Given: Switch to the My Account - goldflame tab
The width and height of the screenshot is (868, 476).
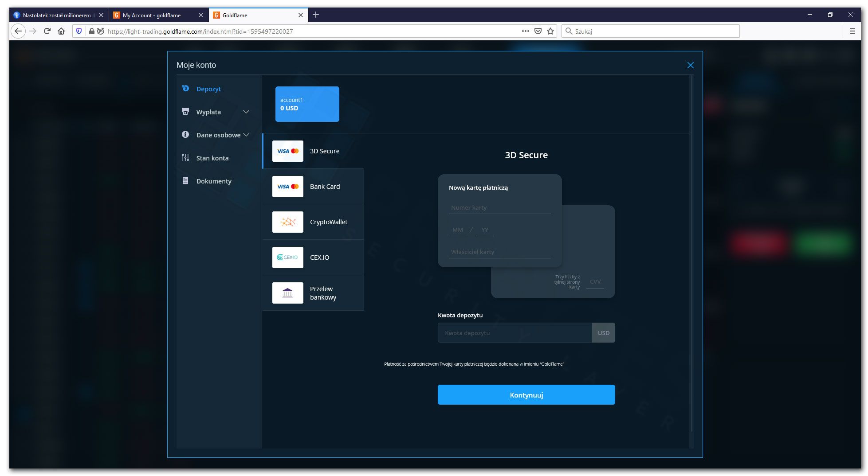Looking at the screenshot, I should pos(159,15).
